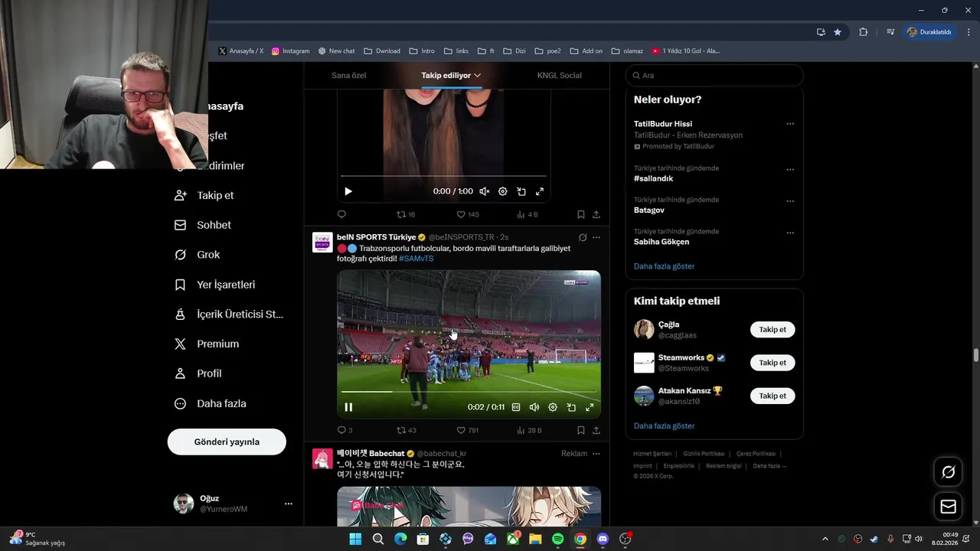Show more follow suggestions Daha fazla göster
Image resolution: width=980 pixels, height=551 pixels.
pyautogui.click(x=665, y=425)
